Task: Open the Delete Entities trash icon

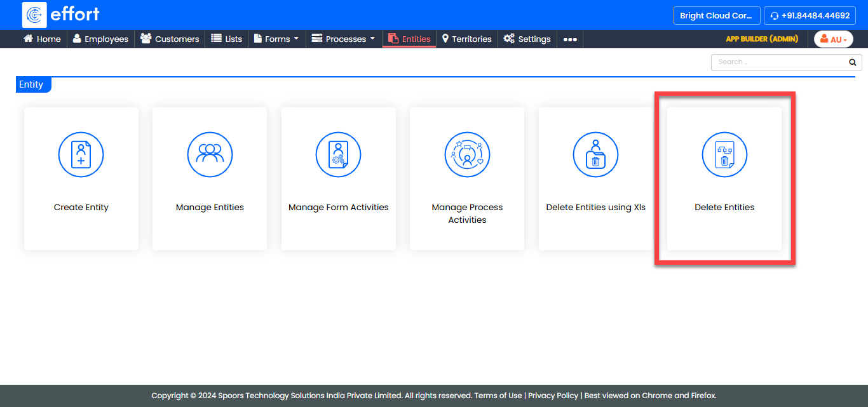Action: pyautogui.click(x=724, y=154)
